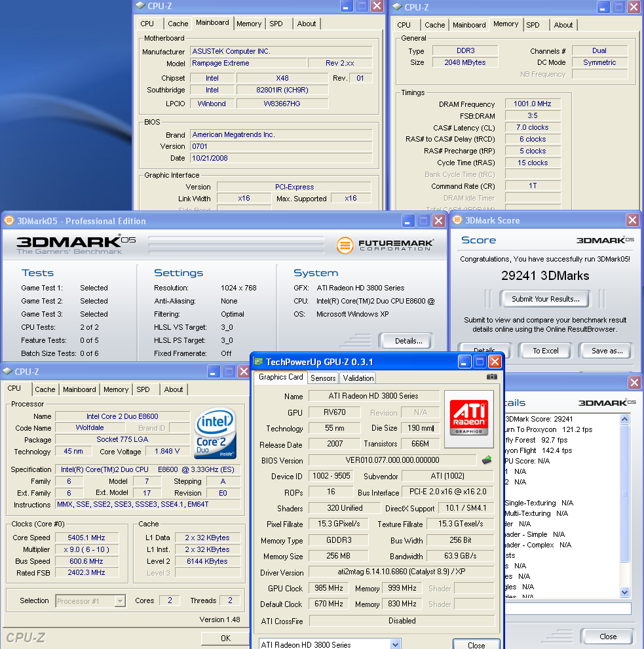Click the Memory CPU-Z window title icon
This screenshot has height=649, width=644.
point(397,7)
